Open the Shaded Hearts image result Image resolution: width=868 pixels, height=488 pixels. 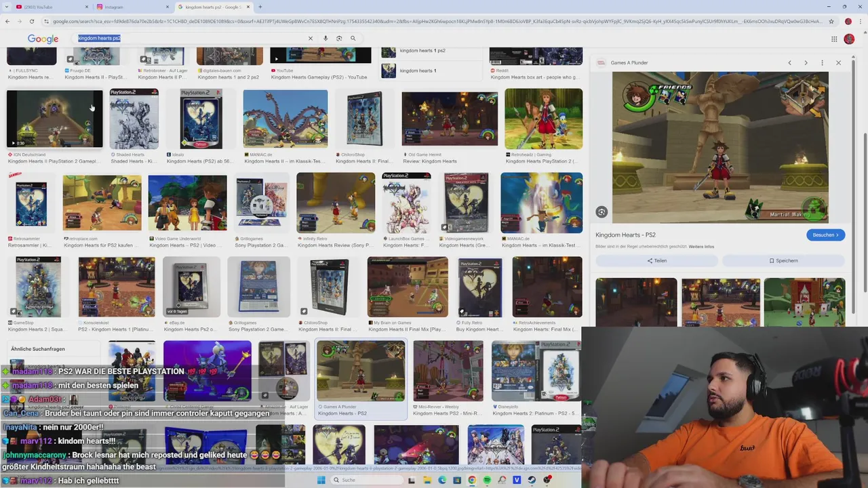click(x=134, y=119)
